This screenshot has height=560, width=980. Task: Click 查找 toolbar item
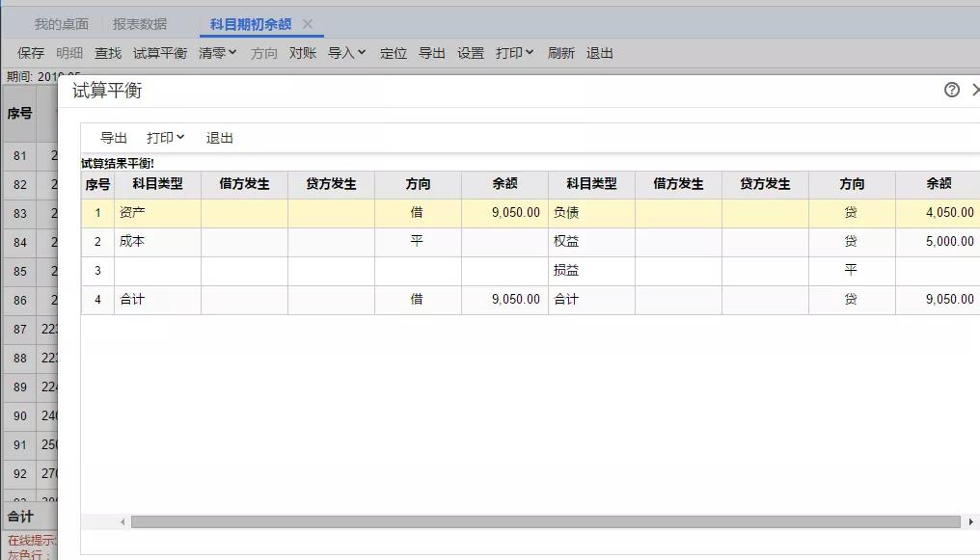coord(108,53)
